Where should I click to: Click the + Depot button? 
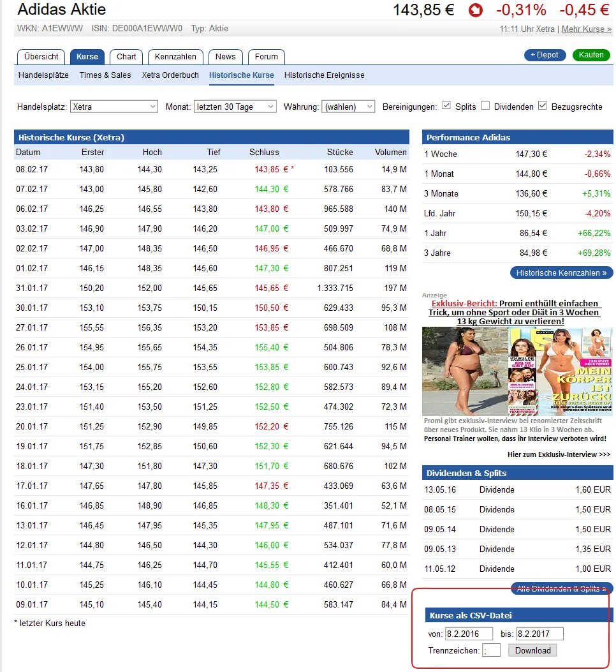click(x=545, y=55)
